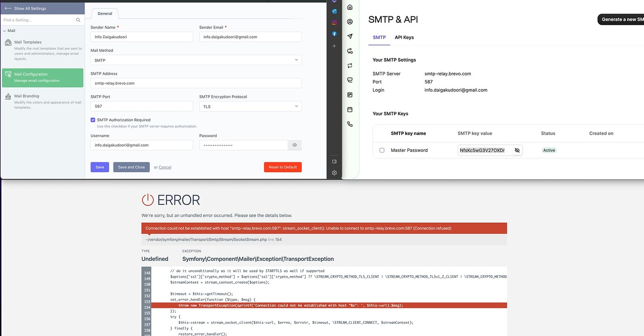Switch to the API Keys tab
The image size is (644, 336).
pyautogui.click(x=404, y=37)
